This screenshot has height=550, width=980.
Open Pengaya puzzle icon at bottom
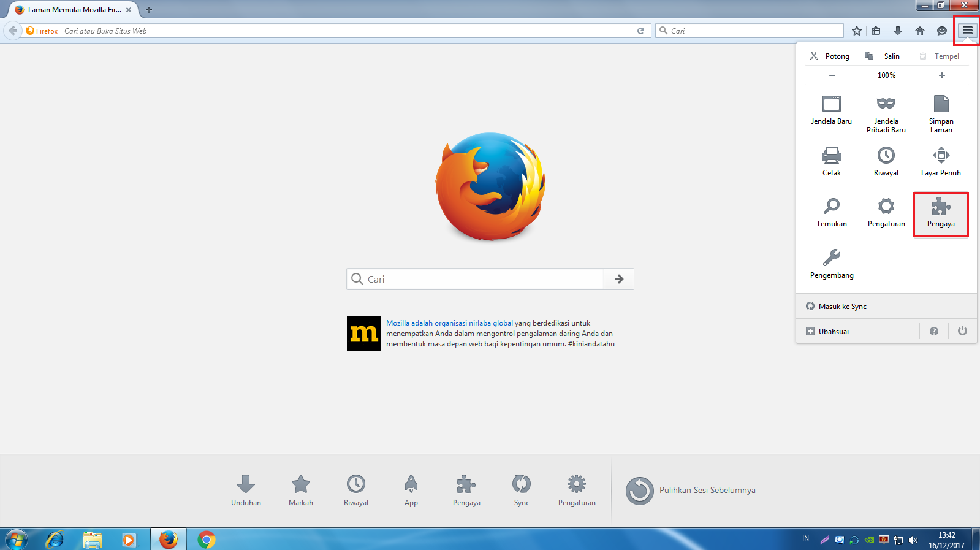coord(466,490)
